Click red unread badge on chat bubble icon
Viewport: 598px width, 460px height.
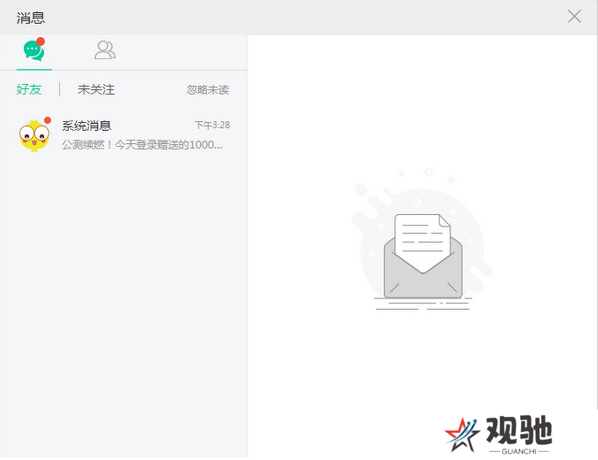pyautogui.click(x=40, y=41)
